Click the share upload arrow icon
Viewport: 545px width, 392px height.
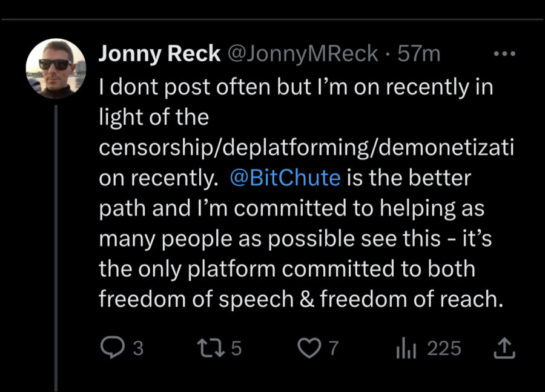(505, 348)
